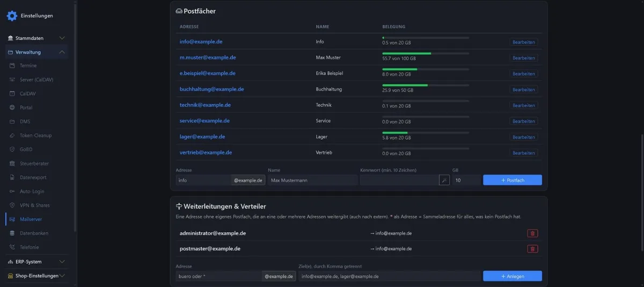Click the DMS folder icon

(x=13, y=121)
